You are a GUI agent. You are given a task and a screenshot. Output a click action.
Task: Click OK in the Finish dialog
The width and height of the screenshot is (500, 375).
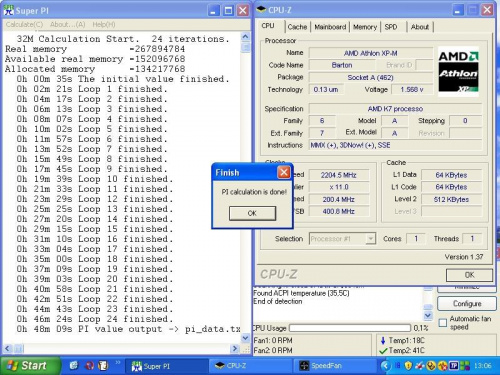click(x=252, y=213)
